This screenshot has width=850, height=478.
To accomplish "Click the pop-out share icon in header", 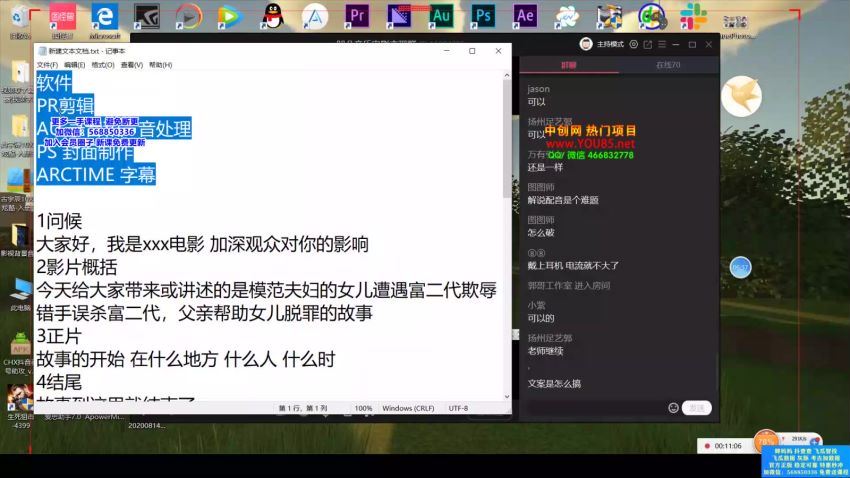I will [648, 44].
